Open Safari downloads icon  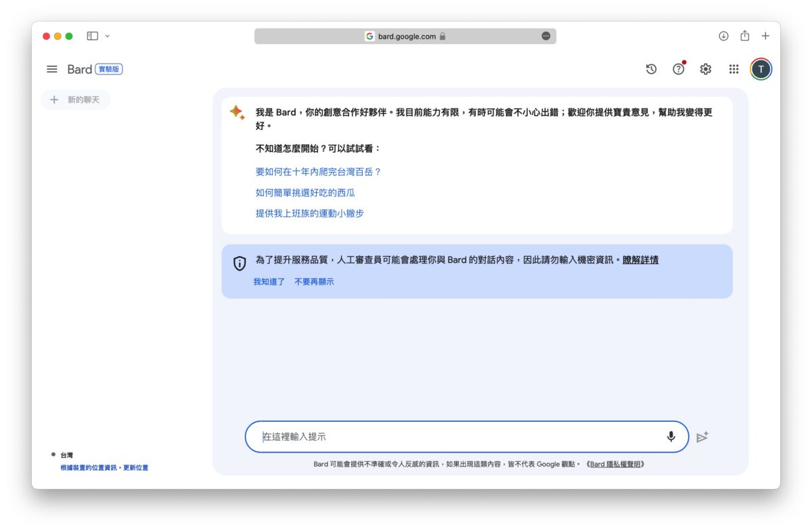(x=723, y=36)
